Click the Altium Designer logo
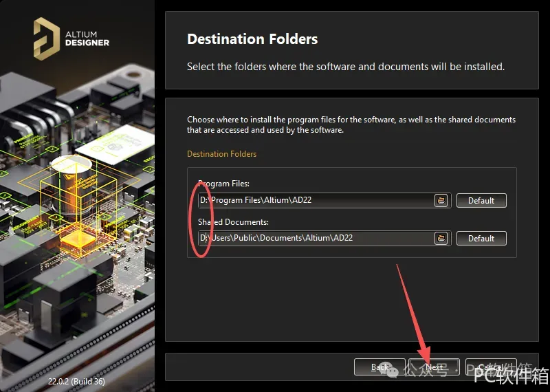Screen dimensions: 550x392 point(71,39)
